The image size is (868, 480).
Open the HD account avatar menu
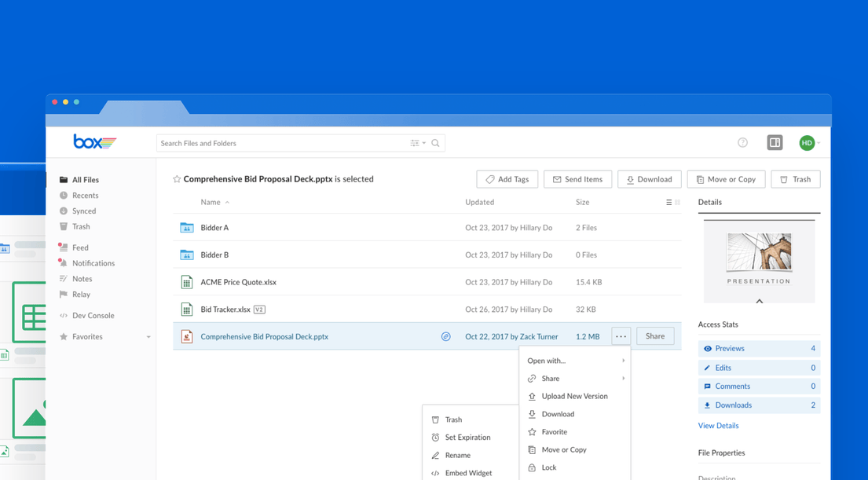click(807, 143)
